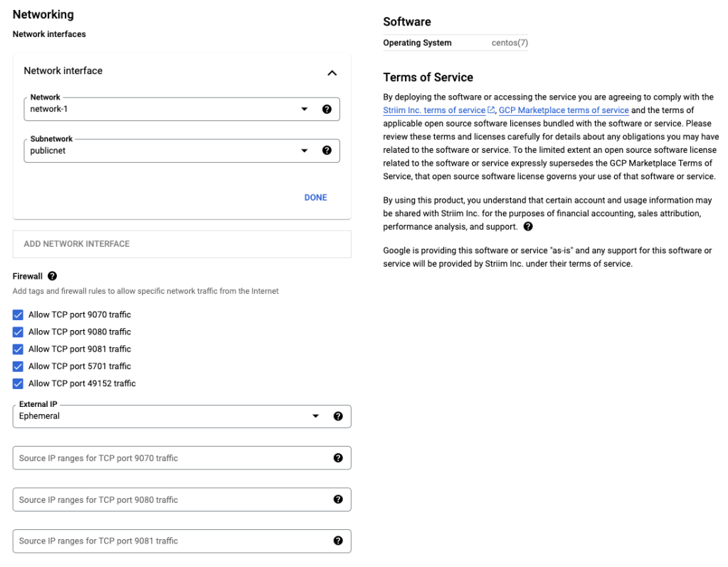Toggle Allow TCP port 9081 traffic checkbox
The height and width of the screenshot is (567, 728).
pos(18,349)
